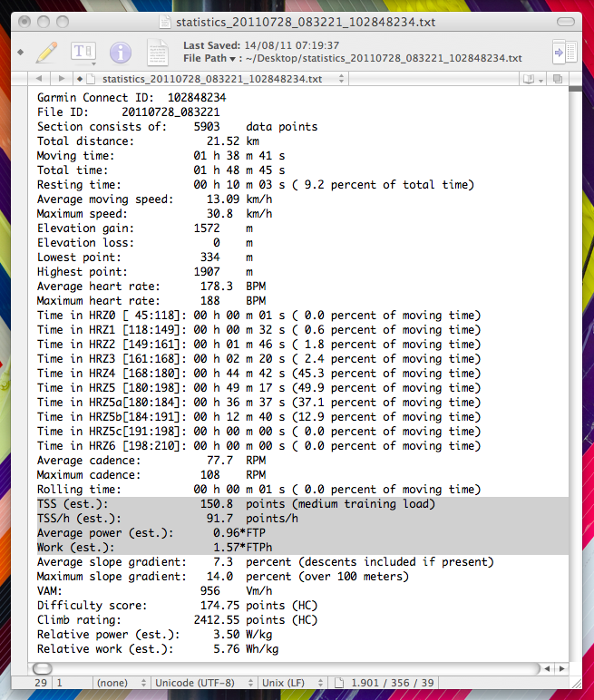Click the File ID line
This screenshot has height=700, width=594.
pyautogui.click(x=128, y=112)
